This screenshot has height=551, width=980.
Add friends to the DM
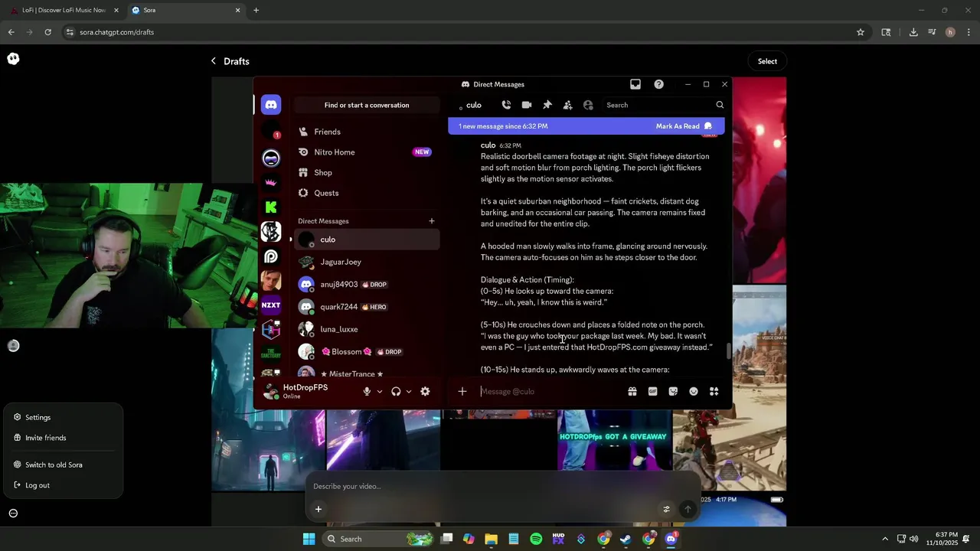click(567, 105)
